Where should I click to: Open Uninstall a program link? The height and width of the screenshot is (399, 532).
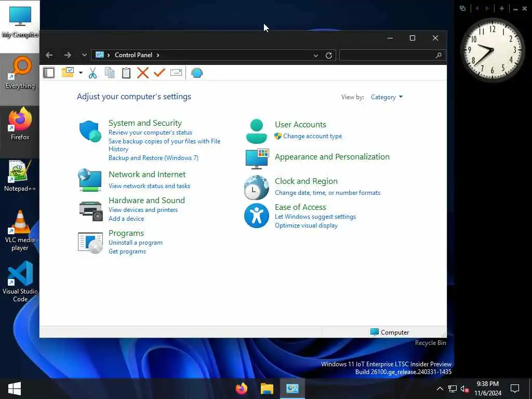(136, 243)
